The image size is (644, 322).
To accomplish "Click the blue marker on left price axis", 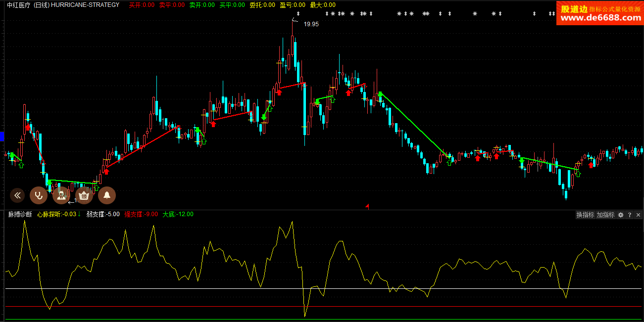I will [x=2, y=137].
